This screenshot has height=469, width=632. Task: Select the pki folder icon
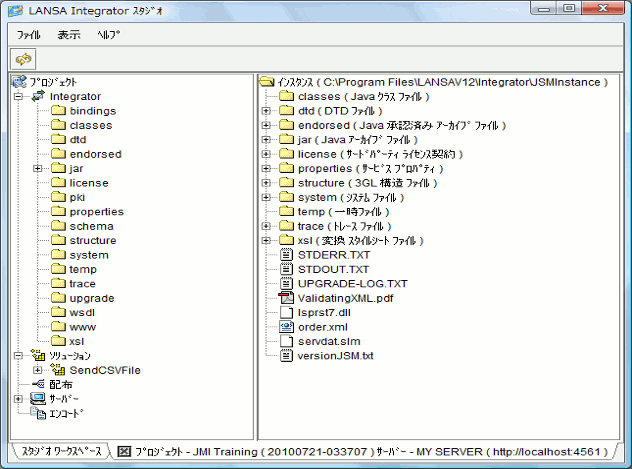point(58,197)
